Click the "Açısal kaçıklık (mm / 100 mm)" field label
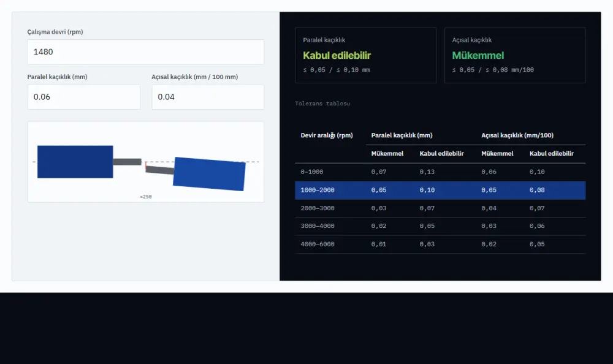613x364 pixels. [x=195, y=77]
